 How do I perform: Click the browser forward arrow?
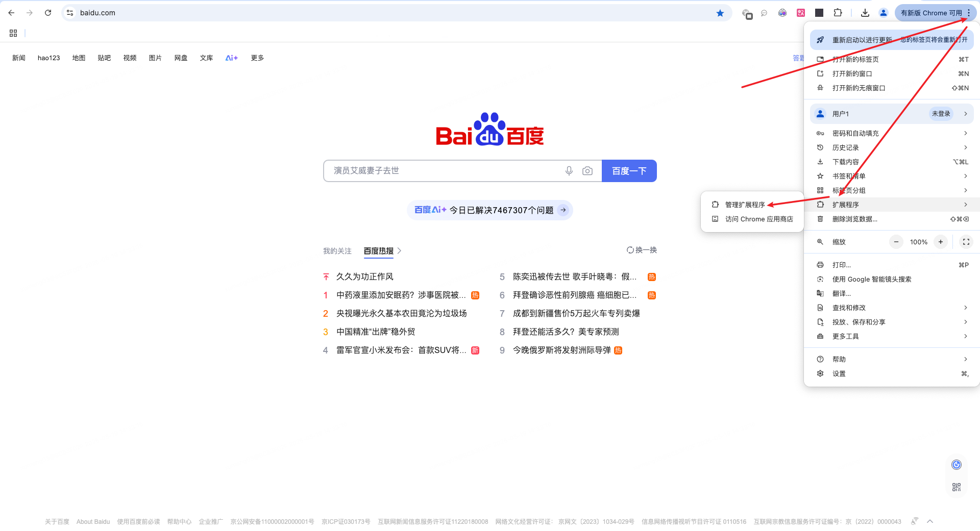30,13
